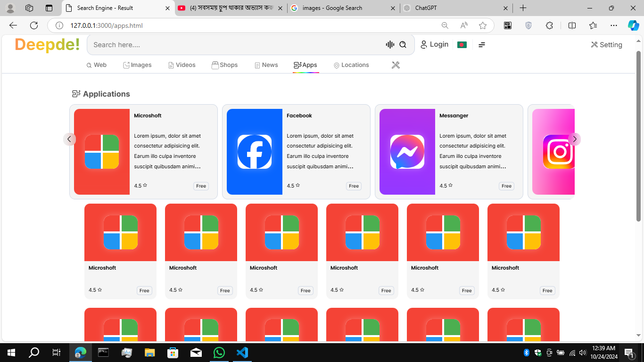Open the zoom magnifier in the address bar
Screen dimensions: 644x362
pyautogui.click(x=445, y=25)
